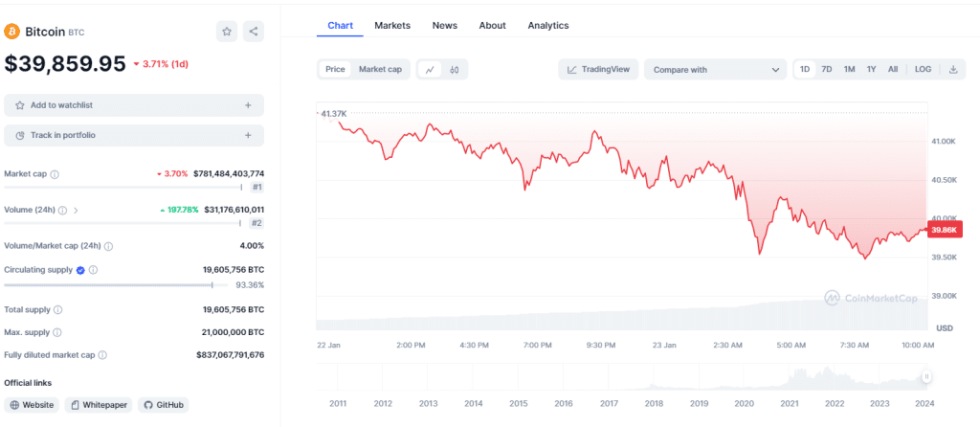Star Bitcoin as favorite

tap(227, 32)
